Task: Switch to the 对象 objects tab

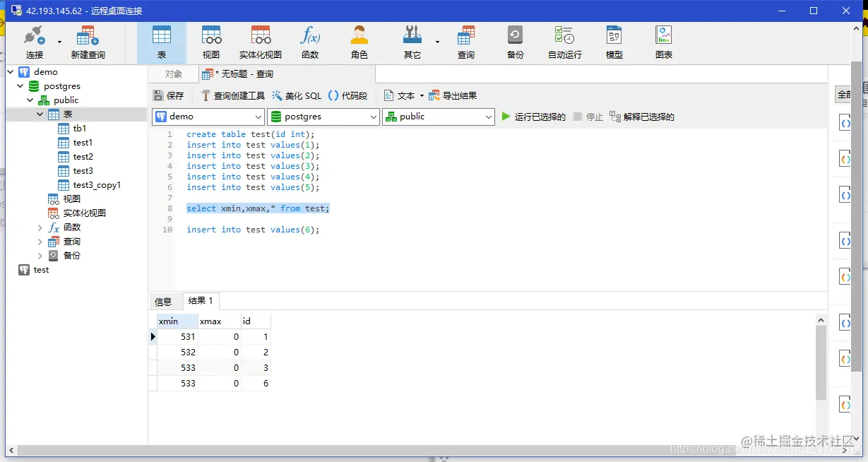Action: (174, 74)
